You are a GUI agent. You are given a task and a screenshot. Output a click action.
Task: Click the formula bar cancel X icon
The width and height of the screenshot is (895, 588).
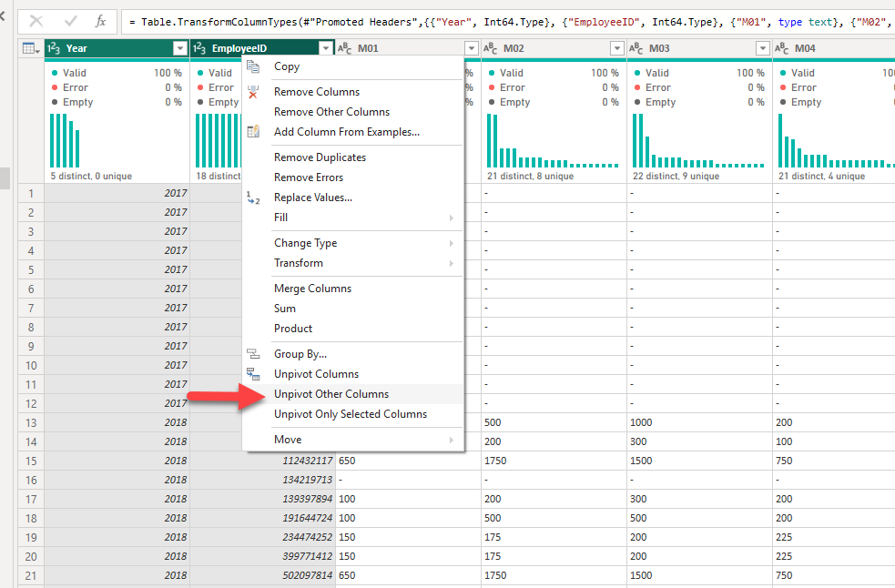36,20
